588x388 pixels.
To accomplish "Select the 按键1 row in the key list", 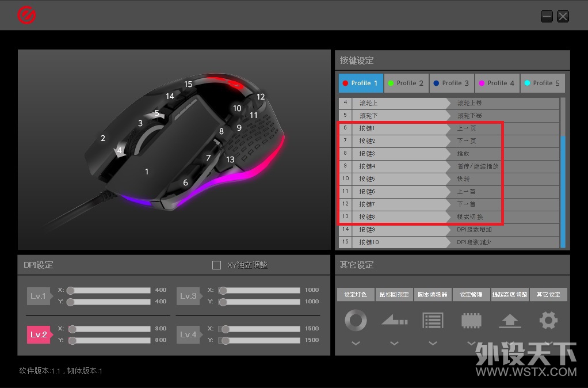I will (x=449, y=128).
